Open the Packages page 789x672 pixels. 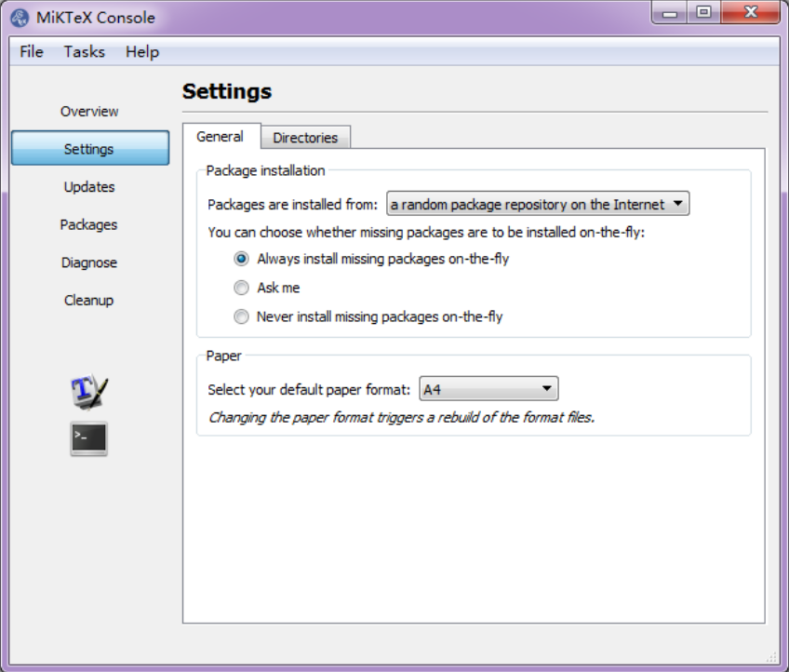(88, 224)
